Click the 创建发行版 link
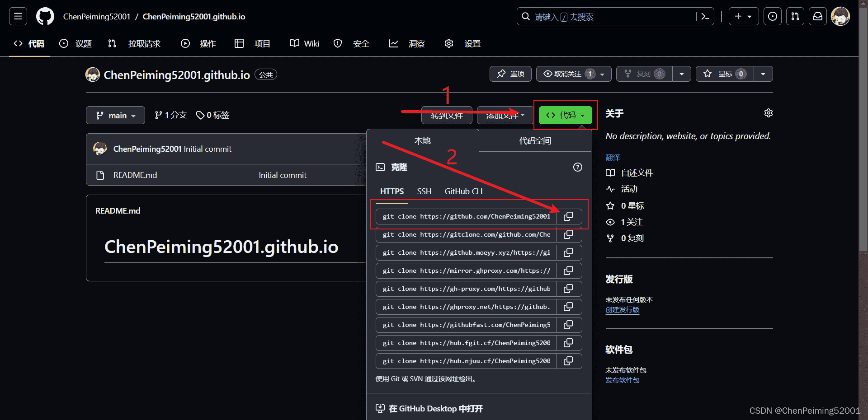Viewport: 868px width, 420px height. (x=622, y=310)
